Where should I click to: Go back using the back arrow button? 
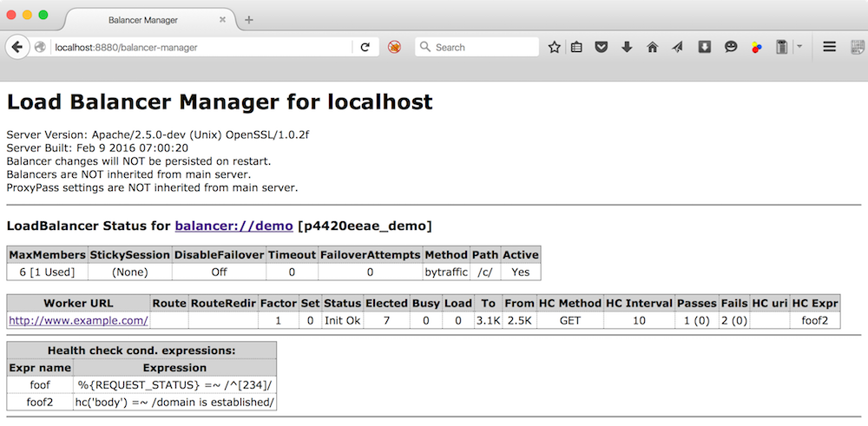click(x=16, y=47)
